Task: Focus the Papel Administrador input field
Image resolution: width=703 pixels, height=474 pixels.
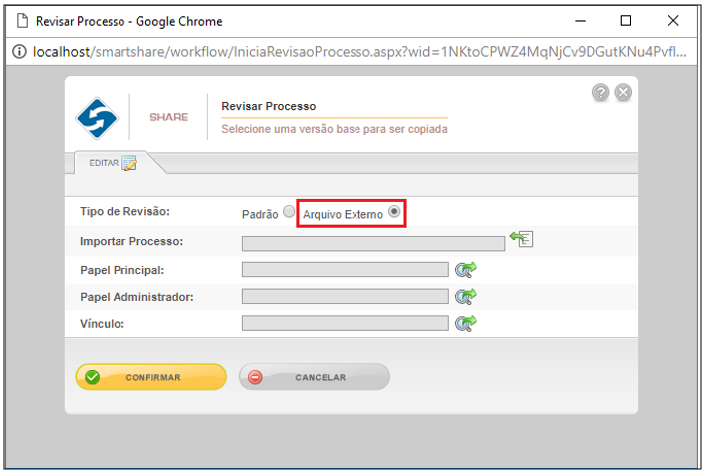Action: click(345, 296)
